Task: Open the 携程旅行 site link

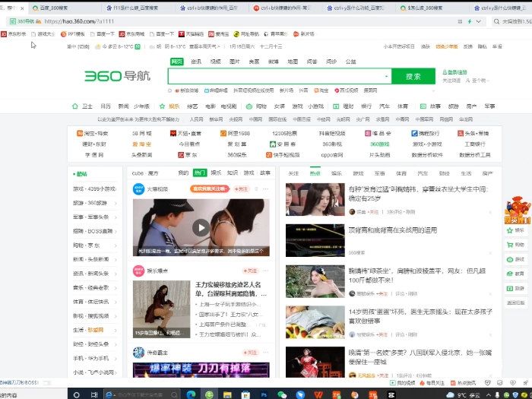Action: (425, 133)
